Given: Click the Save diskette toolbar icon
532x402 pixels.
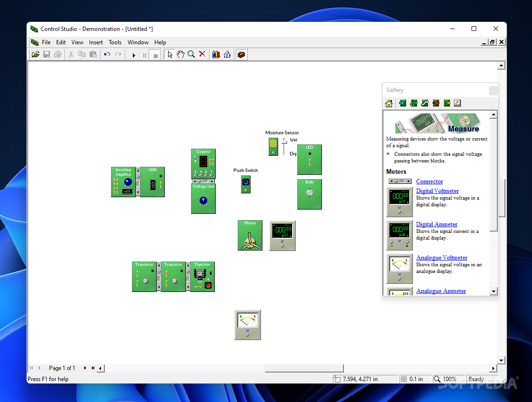Looking at the screenshot, I should click(x=47, y=54).
